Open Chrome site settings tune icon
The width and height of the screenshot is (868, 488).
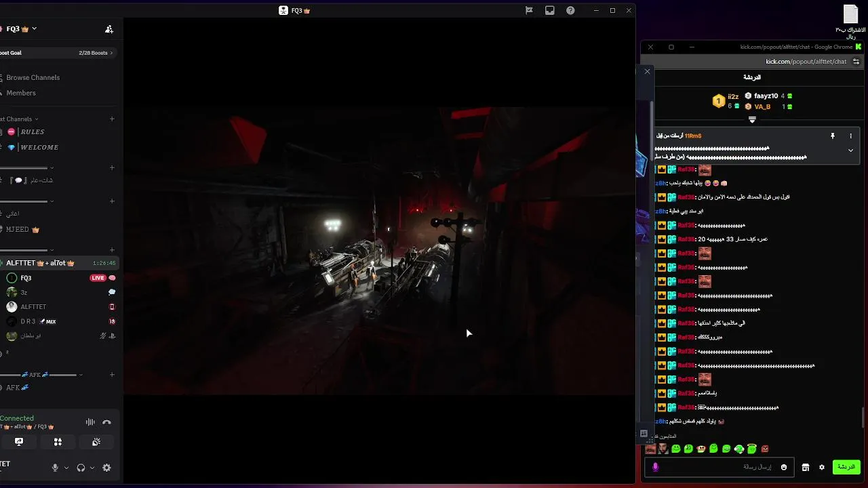pos(856,61)
